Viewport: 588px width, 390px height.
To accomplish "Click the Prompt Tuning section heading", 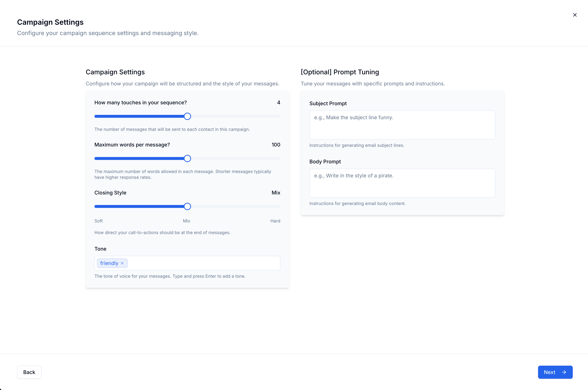I will click(340, 72).
